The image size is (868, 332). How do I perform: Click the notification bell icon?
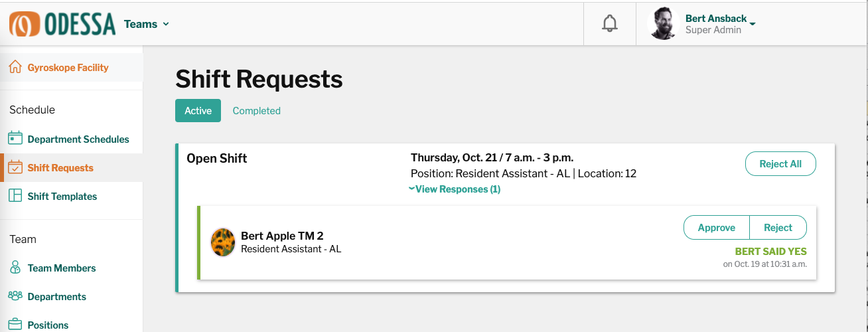click(609, 24)
